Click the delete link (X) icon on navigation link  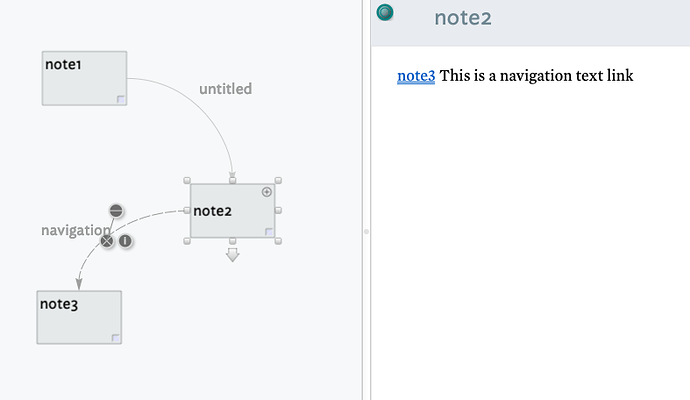click(x=107, y=241)
